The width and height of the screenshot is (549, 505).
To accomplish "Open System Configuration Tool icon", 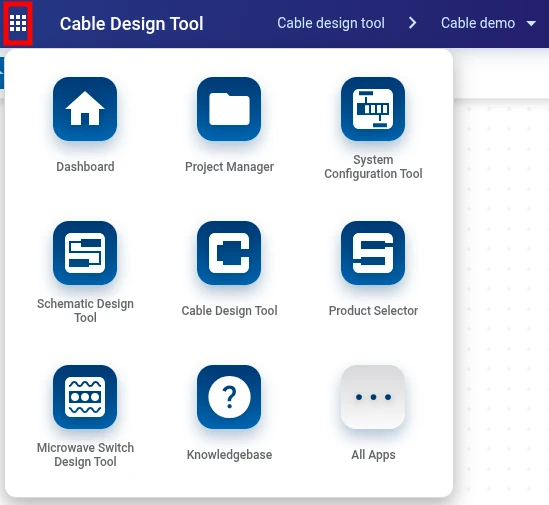I will point(373,109).
